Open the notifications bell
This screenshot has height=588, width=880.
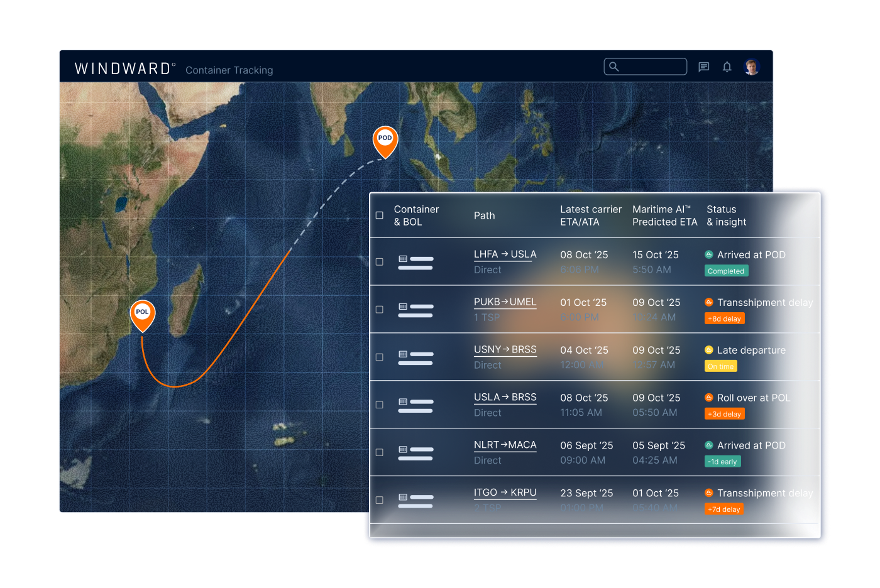727,67
